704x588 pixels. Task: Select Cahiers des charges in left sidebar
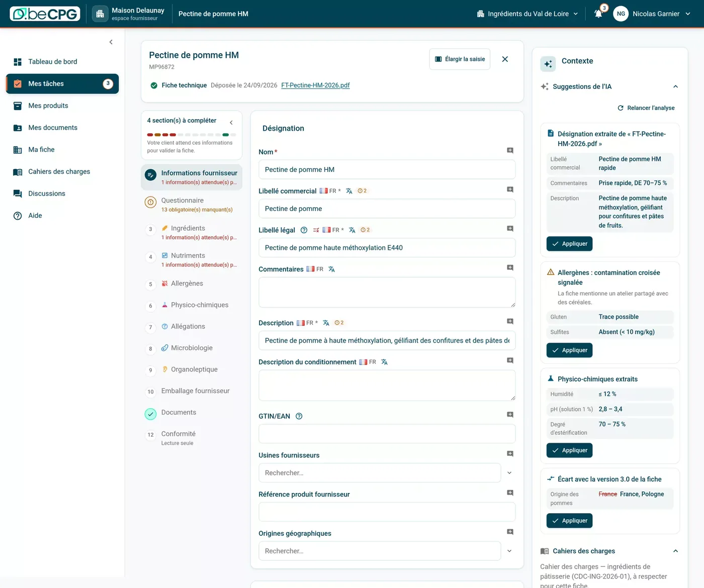point(62,171)
